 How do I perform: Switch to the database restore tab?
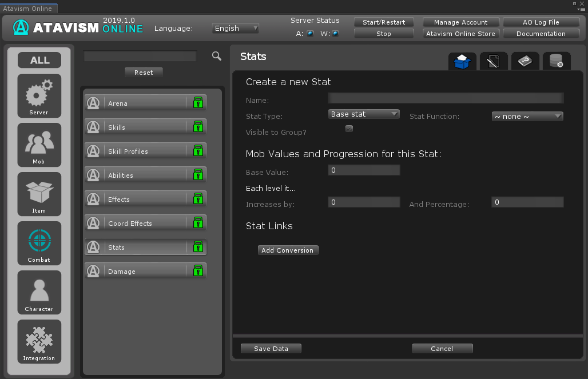coord(556,61)
